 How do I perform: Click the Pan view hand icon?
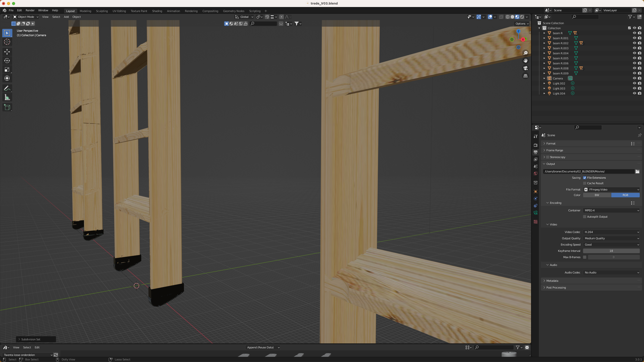[526, 61]
